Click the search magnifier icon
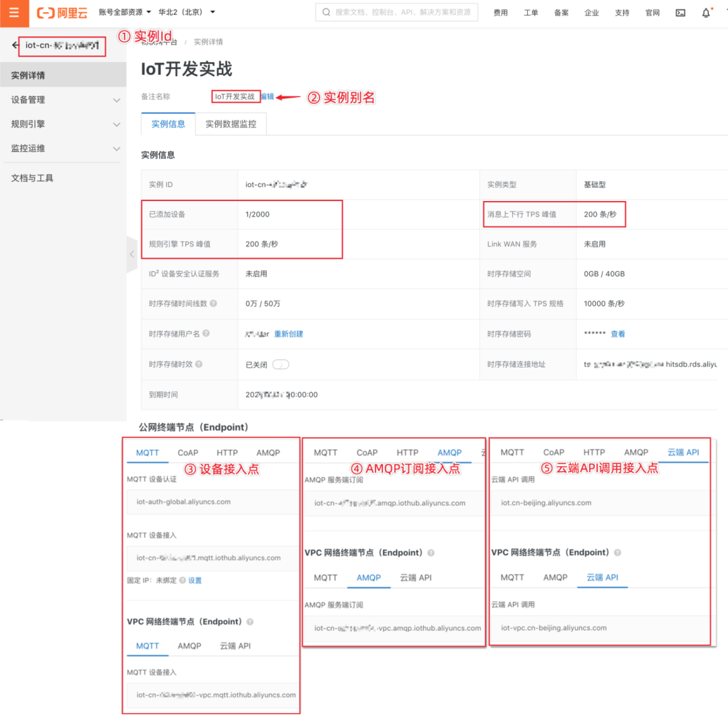This screenshot has height=721, width=728. 326,12
